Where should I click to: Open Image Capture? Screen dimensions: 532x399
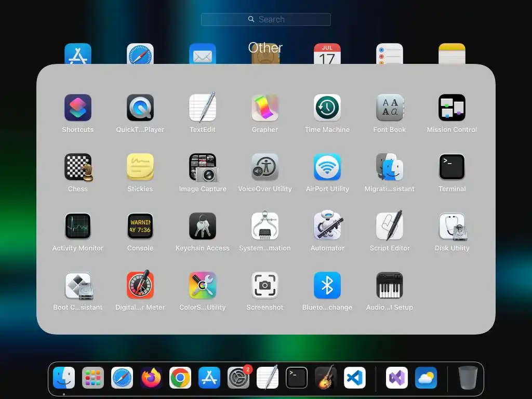[x=203, y=167]
